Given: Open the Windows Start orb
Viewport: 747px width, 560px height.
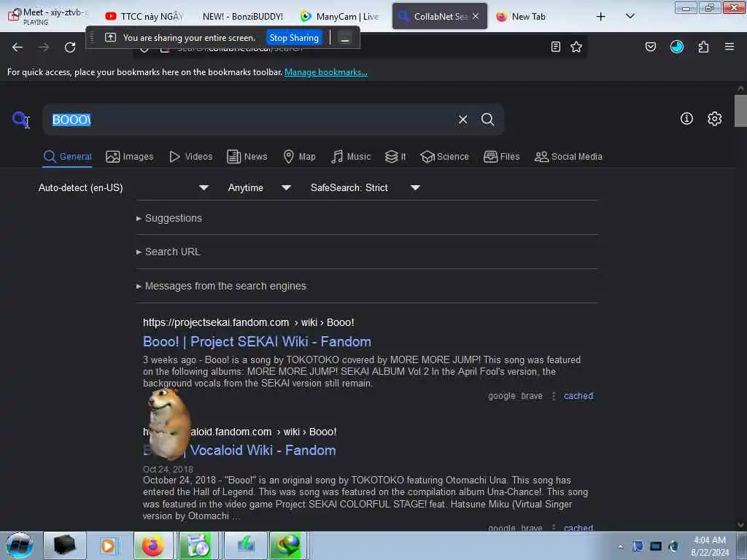Looking at the screenshot, I should coord(20,545).
